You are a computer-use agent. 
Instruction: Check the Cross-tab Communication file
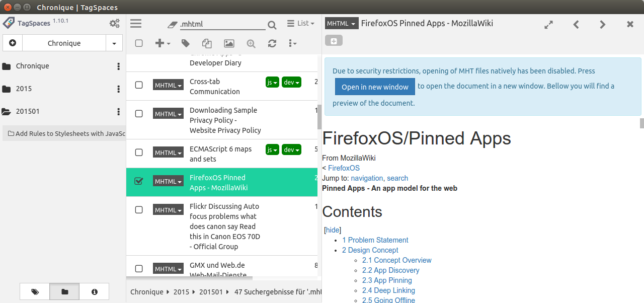139,85
